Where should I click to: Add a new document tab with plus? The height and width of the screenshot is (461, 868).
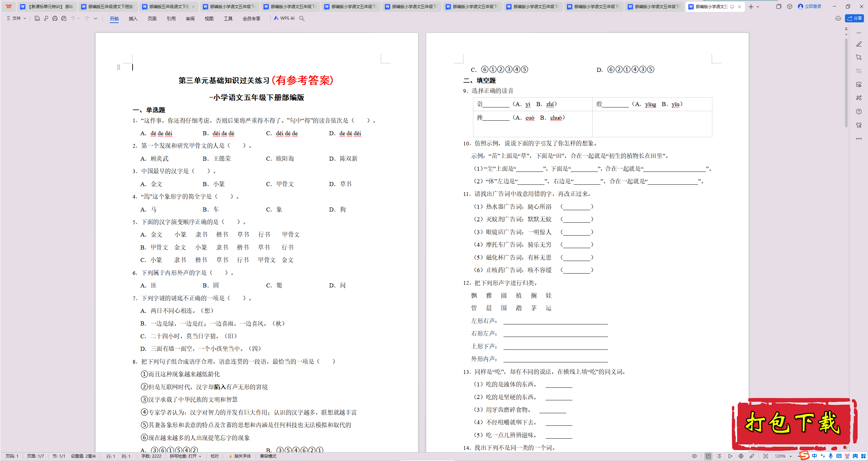[751, 7]
